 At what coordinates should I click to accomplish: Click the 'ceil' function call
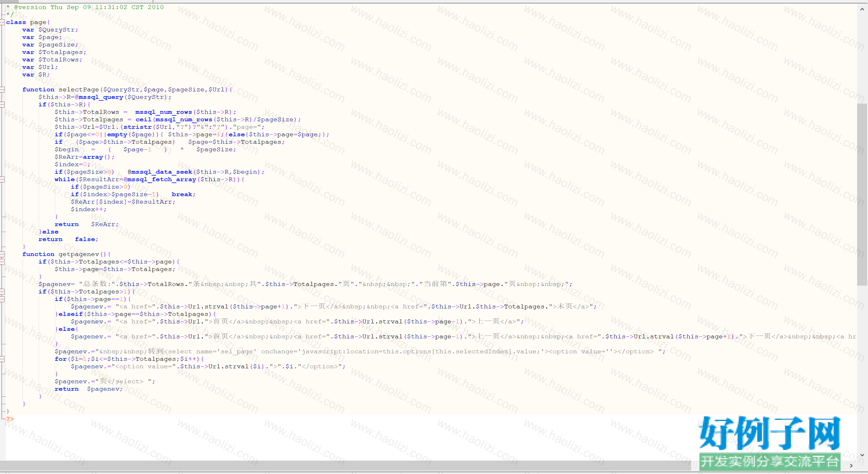coord(144,120)
